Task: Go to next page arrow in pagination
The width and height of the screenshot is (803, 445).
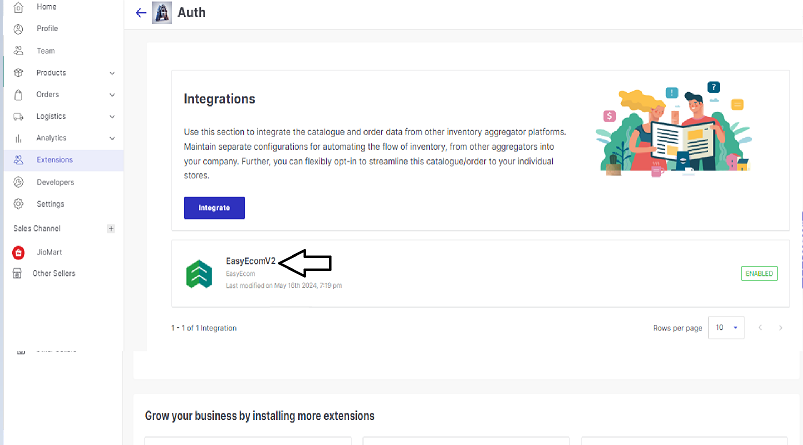Action: point(780,328)
